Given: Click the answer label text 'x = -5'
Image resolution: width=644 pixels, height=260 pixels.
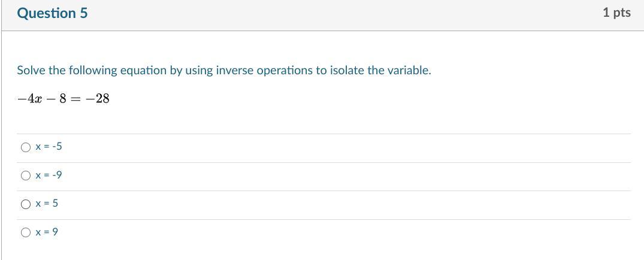Looking at the screenshot, I should coord(49,147).
